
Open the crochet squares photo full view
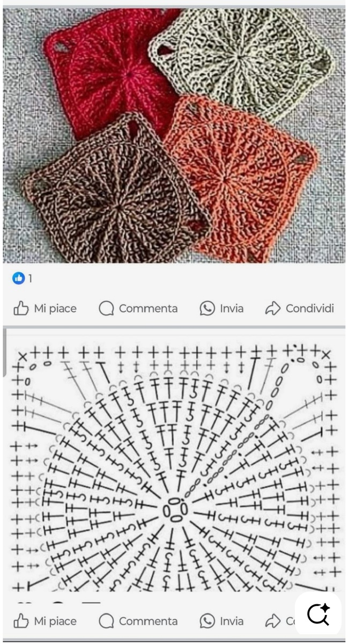click(174, 135)
